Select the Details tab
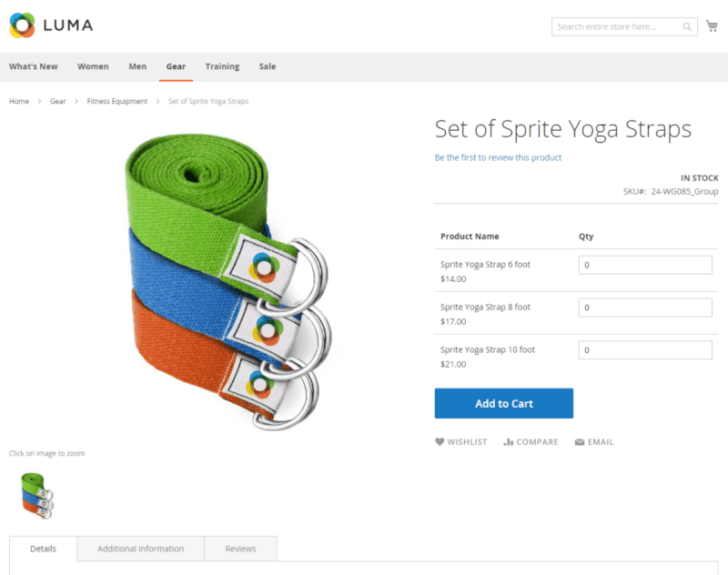Screen dimensions: 728x575 click(42, 549)
